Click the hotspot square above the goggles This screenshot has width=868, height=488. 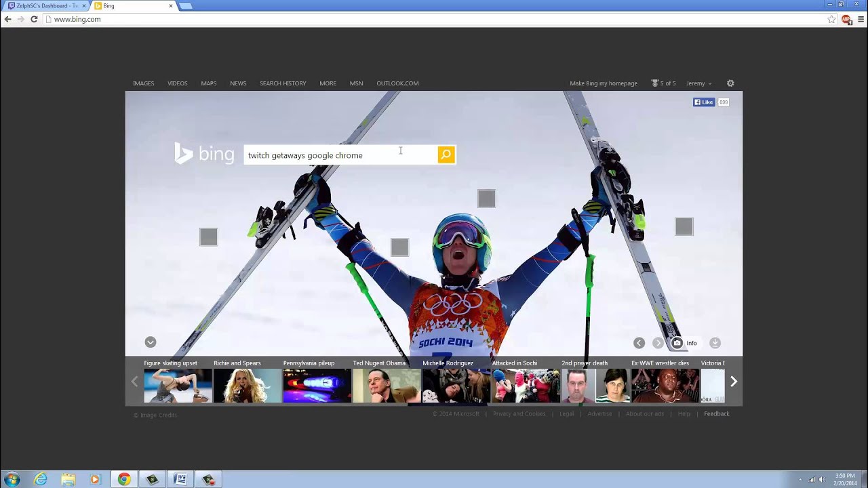click(486, 199)
